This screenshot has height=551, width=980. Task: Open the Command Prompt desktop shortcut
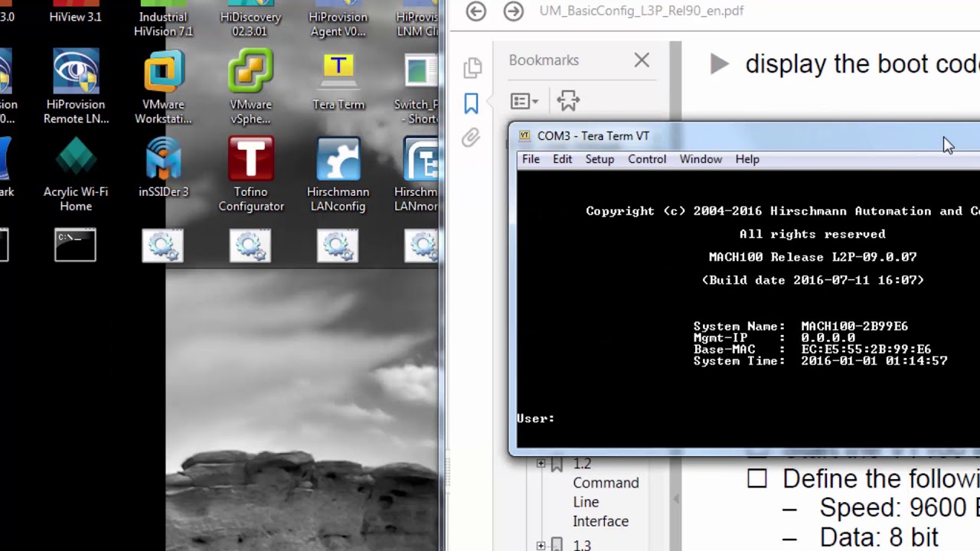point(75,246)
